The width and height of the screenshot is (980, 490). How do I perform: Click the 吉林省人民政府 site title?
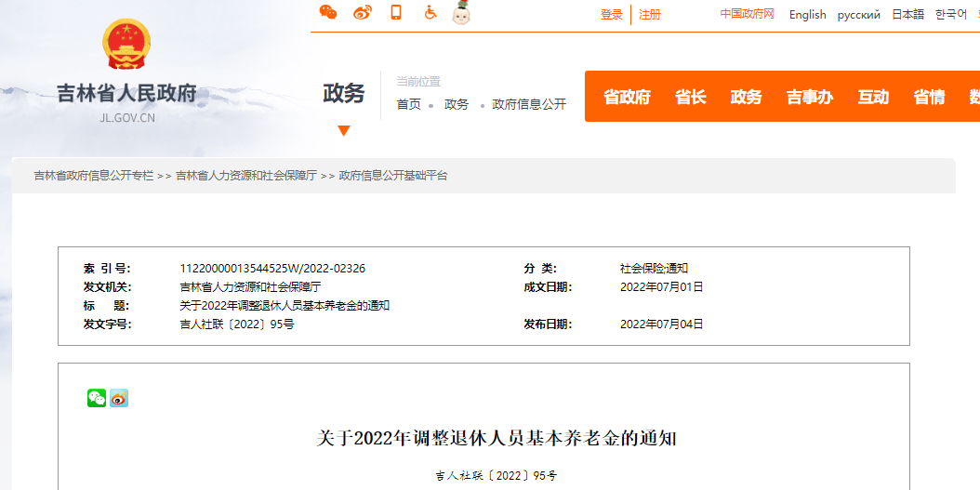pyautogui.click(x=126, y=93)
